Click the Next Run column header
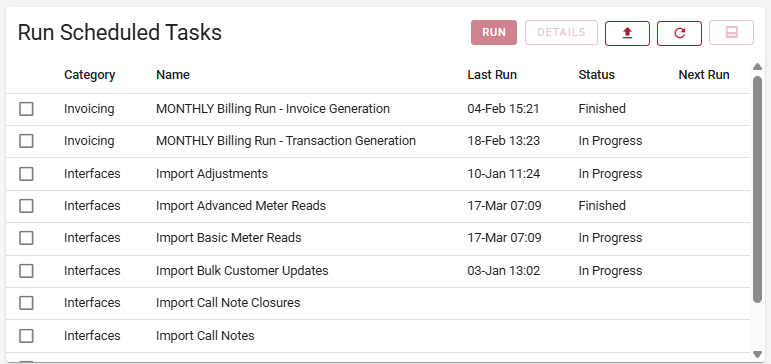 (704, 75)
